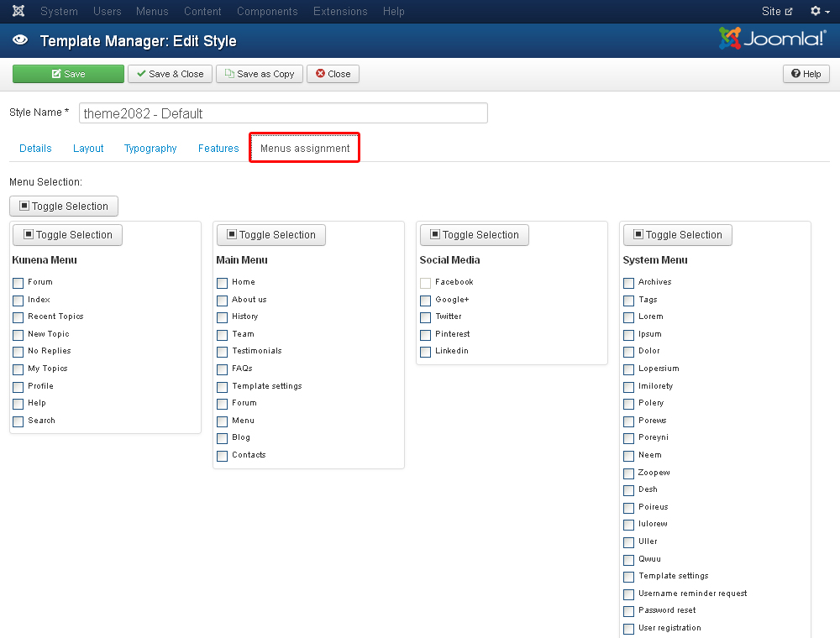Check the Poireus checkbox
Viewport: 840px width, 638px height.
(x=629, y=508)
